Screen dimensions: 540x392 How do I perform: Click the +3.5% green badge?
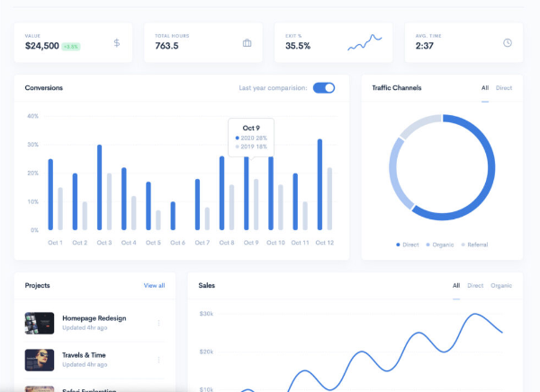point(71,47)
